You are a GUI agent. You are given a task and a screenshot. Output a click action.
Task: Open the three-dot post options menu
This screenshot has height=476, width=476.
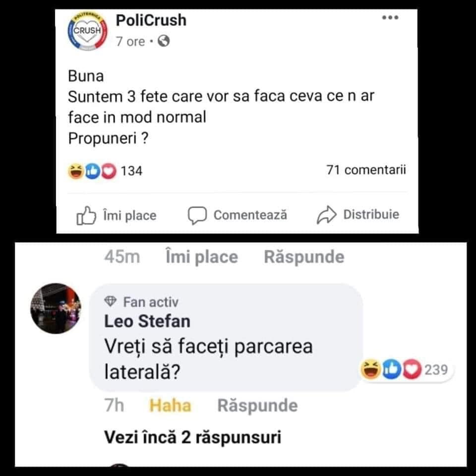pyautogui.click(x=390, y=18)
